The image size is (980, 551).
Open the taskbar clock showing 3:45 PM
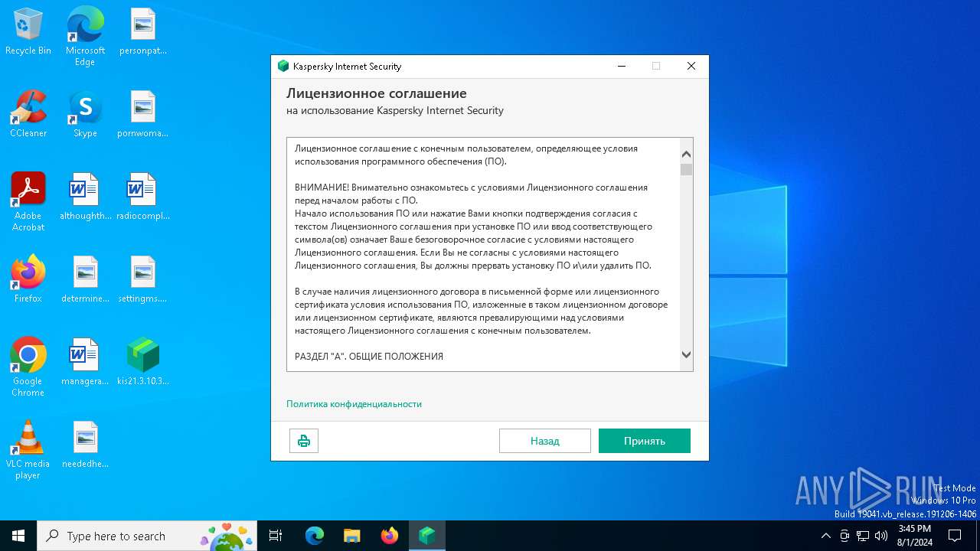tap(914, 536)
